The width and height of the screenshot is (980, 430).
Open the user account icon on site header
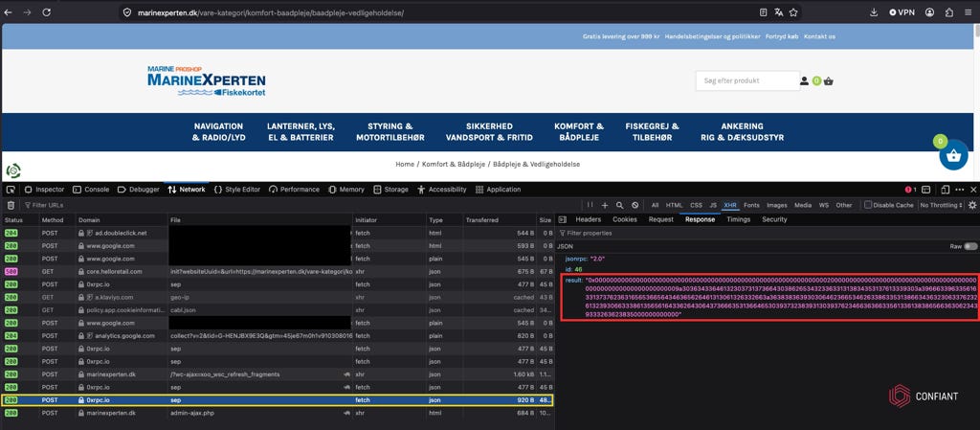(x=804, y=80)
